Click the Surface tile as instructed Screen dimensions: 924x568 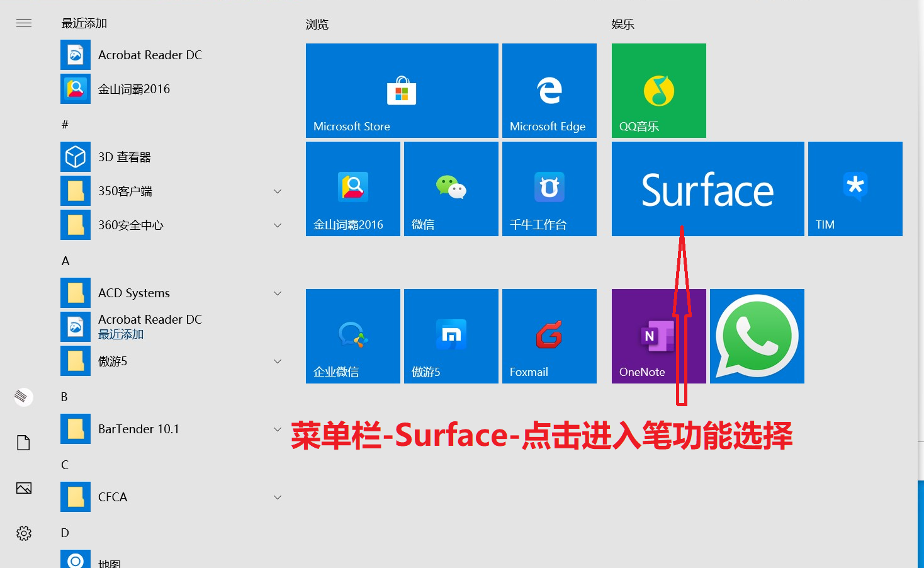tap(707, 188)
